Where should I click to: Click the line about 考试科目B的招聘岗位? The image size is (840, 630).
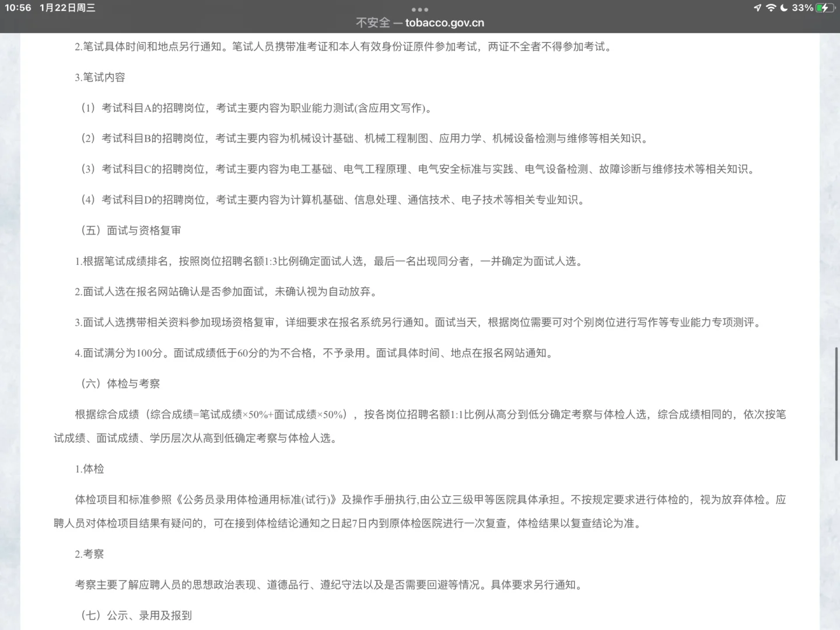365,138
